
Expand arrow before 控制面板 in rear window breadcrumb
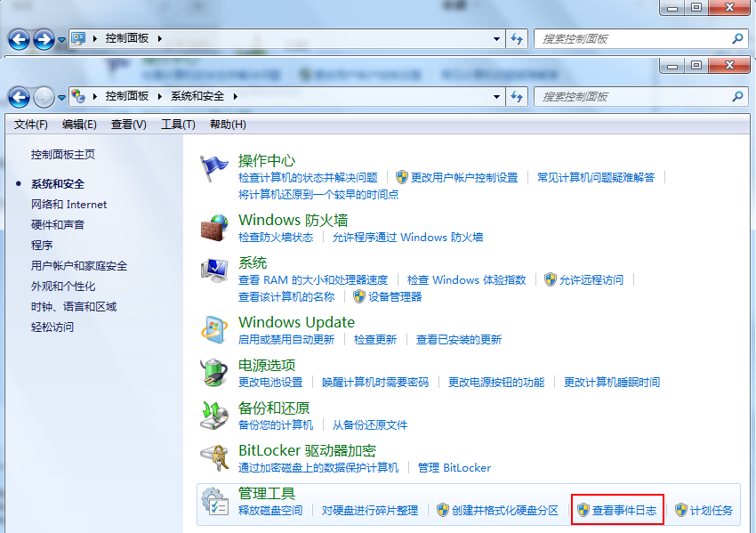click(95, 38)
